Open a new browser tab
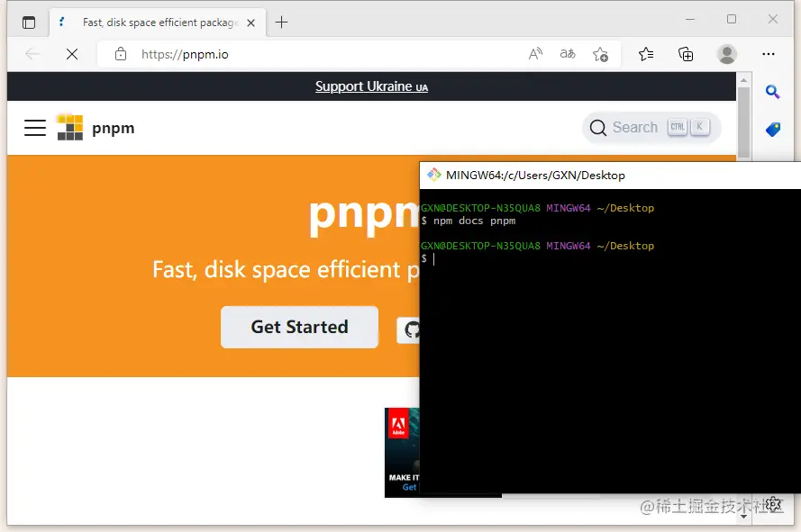Viewport: 801px width, 532px height. (x=281, y=22)
